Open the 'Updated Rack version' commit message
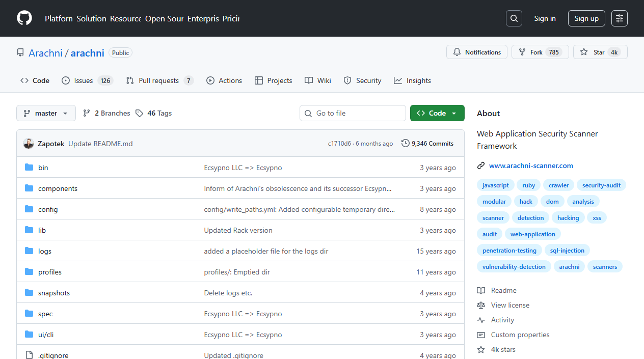 [x=238, y=230]
